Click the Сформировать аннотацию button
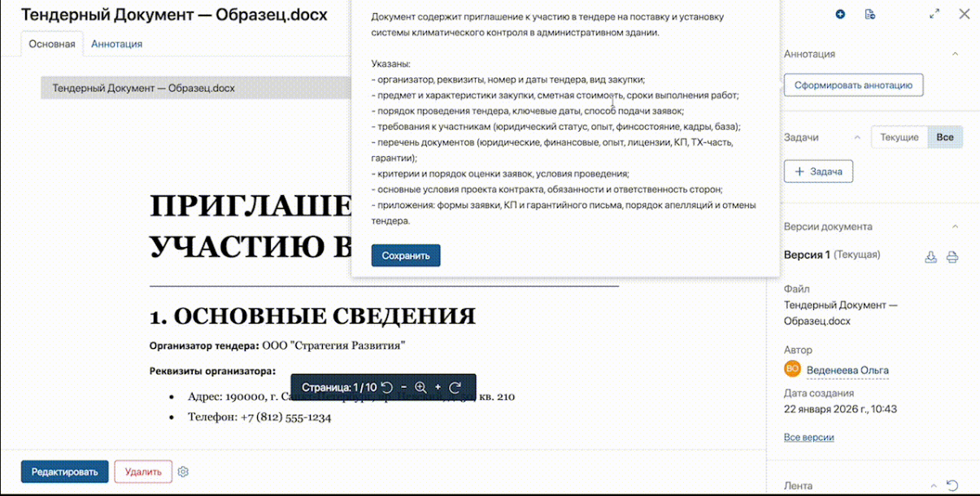 (853, 85)
